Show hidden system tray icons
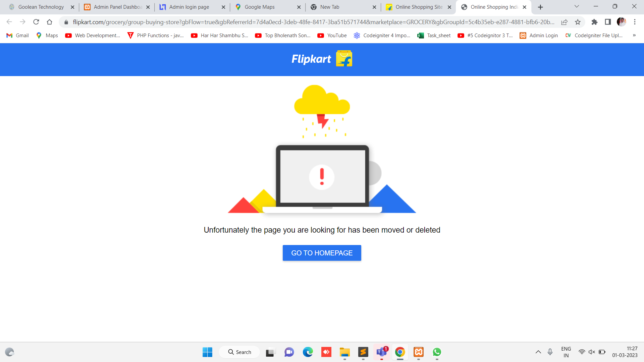Viewport: 644px width, 362px height. 538,352
